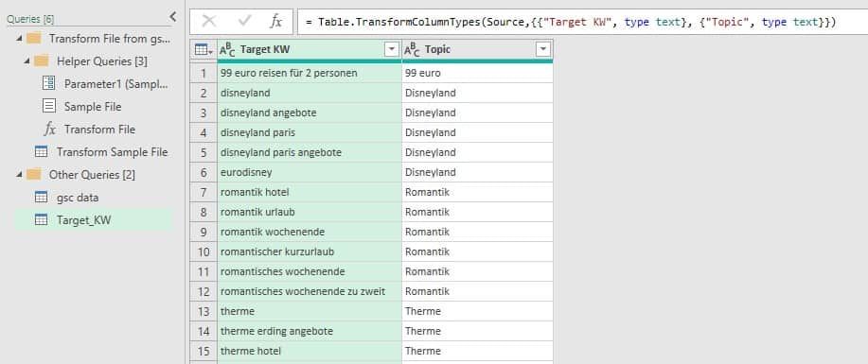Screen dimensions: 868x364
Task: Select the 'therme erding angebote' cell
Action: coord(310,331)
